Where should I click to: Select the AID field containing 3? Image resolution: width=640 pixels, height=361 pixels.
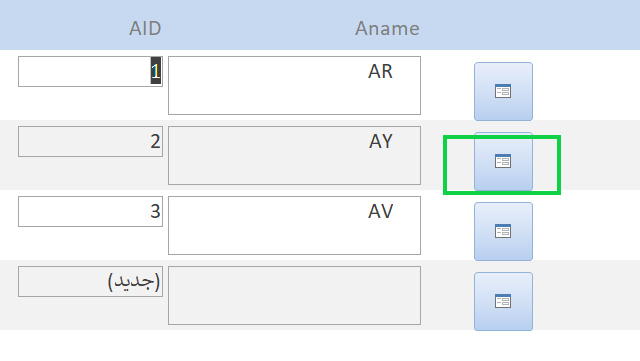click(x=90, y=212)
